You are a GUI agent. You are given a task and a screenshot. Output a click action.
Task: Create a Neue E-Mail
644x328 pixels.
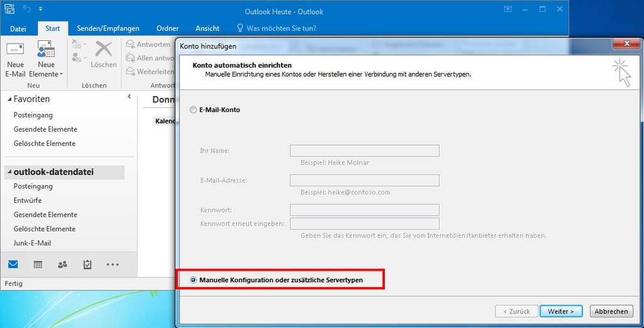[x=16, y=60]
